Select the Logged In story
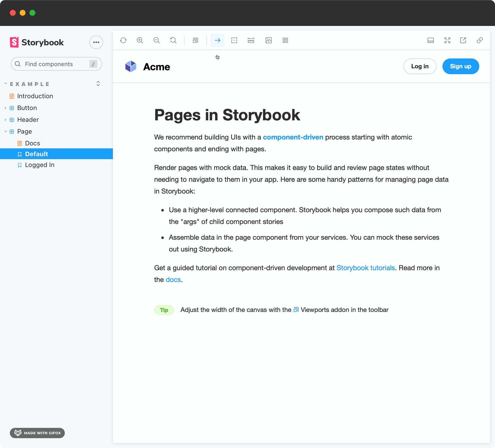 pos(40,165)
